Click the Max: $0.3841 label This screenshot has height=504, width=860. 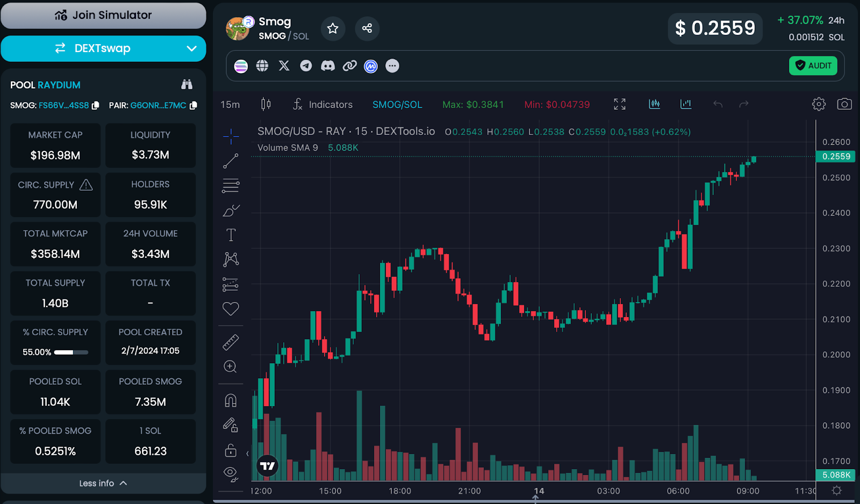click(x=473, y=105)
